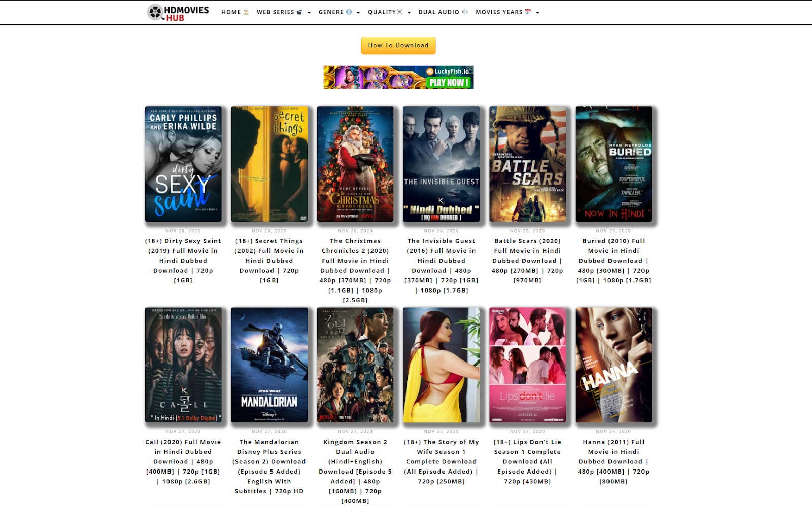The width and height of the screenshot is (812, 506).
Task: Expand the QUALITY dropdown arrow
Action: [x=409, y=13]
